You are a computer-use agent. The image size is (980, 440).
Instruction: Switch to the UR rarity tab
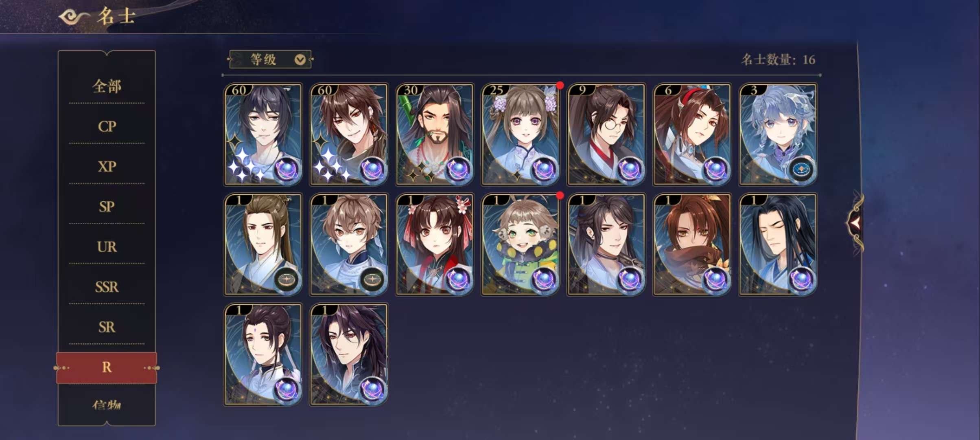(x=107, y=247)
